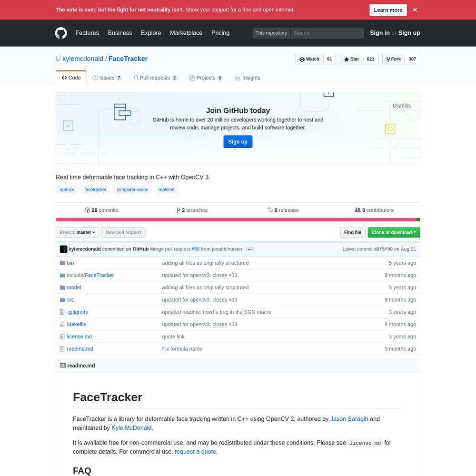The image size is (476, 476).
Task: Select the computer-vision topic tag
Action: (x=132, y=189)
